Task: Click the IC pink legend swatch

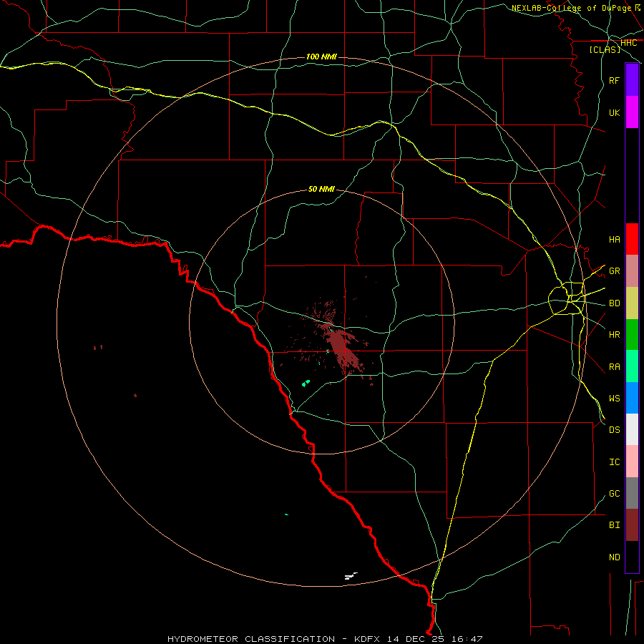Action: tap(632, 462)
